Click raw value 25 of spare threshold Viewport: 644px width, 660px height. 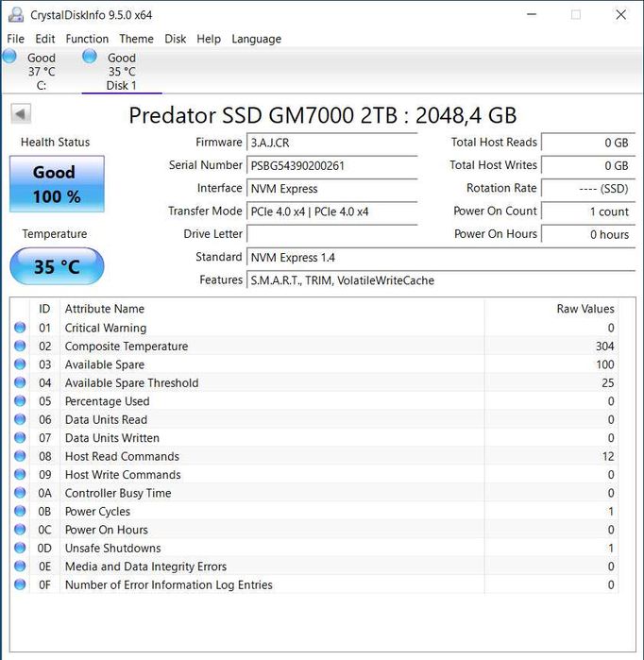(x=608, y=382)
